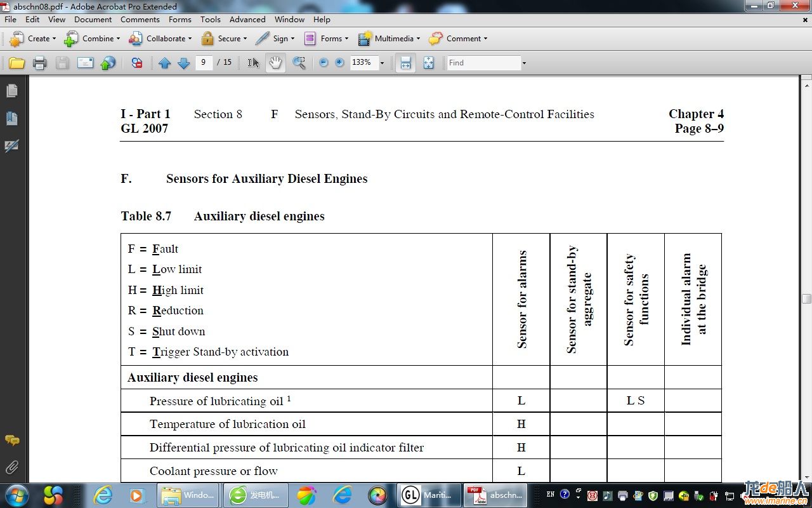Open the Signatures panel icon
This screenshot has width=812, height=508.
tap(12, 146)
